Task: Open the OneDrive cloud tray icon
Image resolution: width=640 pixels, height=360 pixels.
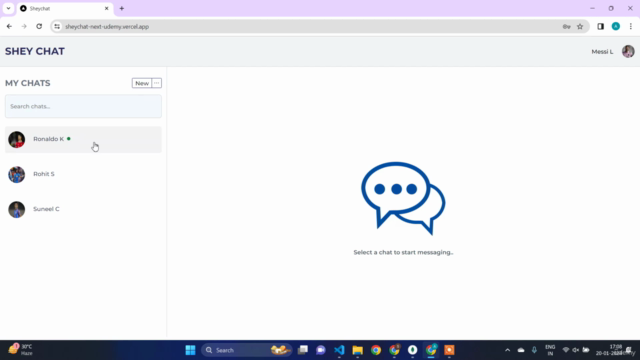Action: click(521, 350)
